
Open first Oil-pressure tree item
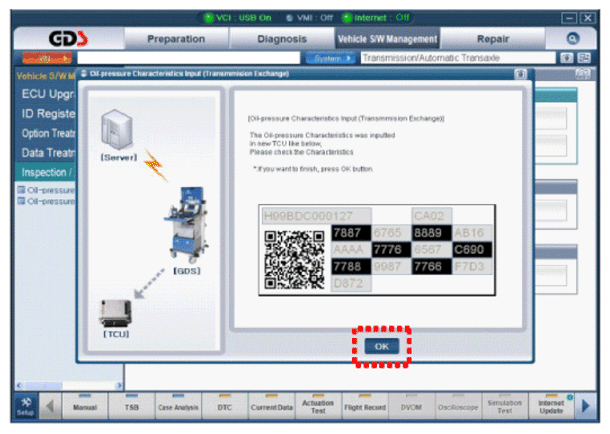pyautogui.click(x=47, y=190)
